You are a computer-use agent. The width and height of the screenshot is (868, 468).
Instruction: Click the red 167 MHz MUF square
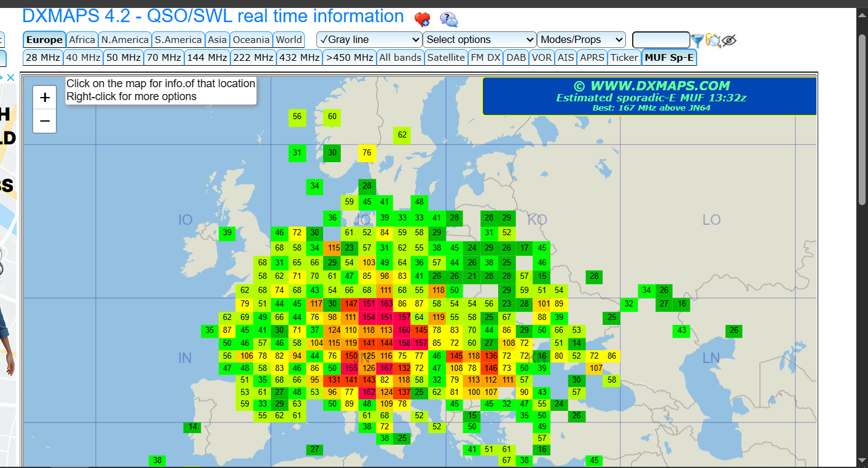[x=385, y=368]
